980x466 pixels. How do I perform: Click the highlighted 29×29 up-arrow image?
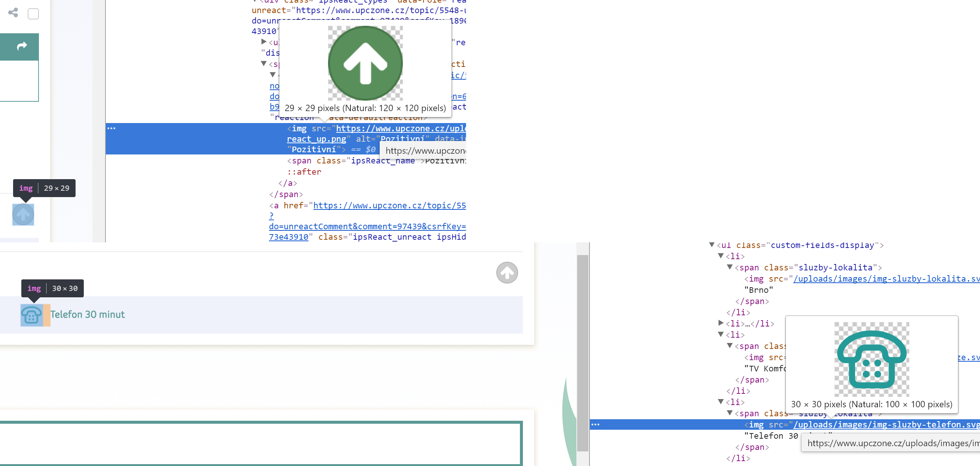tap(23, 215)
